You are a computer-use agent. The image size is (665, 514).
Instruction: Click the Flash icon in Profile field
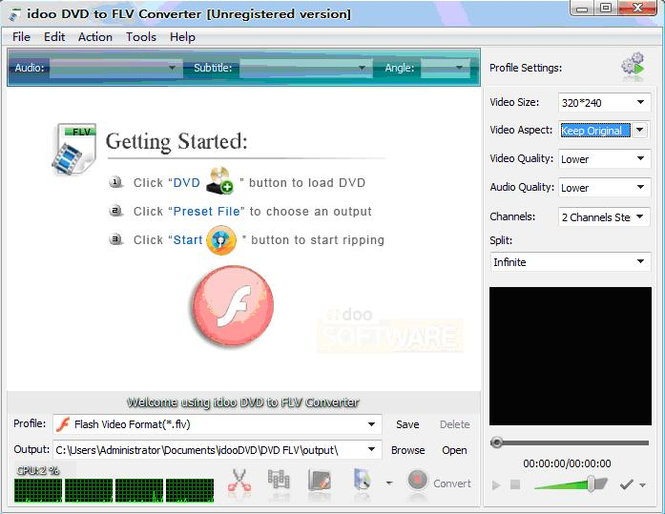[x=63, y=424]
